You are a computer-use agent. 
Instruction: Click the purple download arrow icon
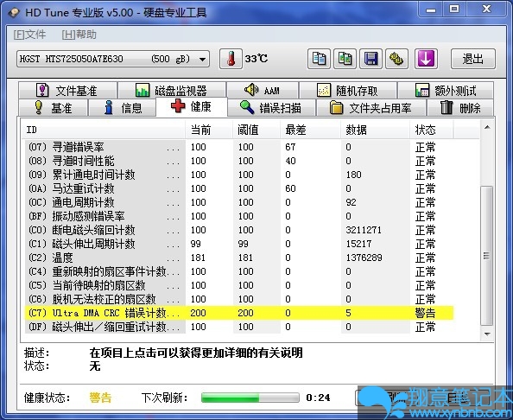click(x=426, y=59)
